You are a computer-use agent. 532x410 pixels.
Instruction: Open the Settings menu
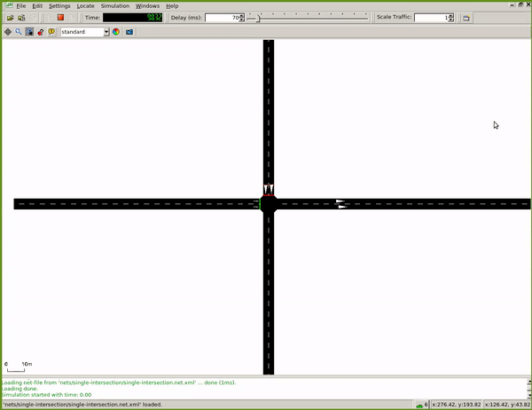point(59,6)
